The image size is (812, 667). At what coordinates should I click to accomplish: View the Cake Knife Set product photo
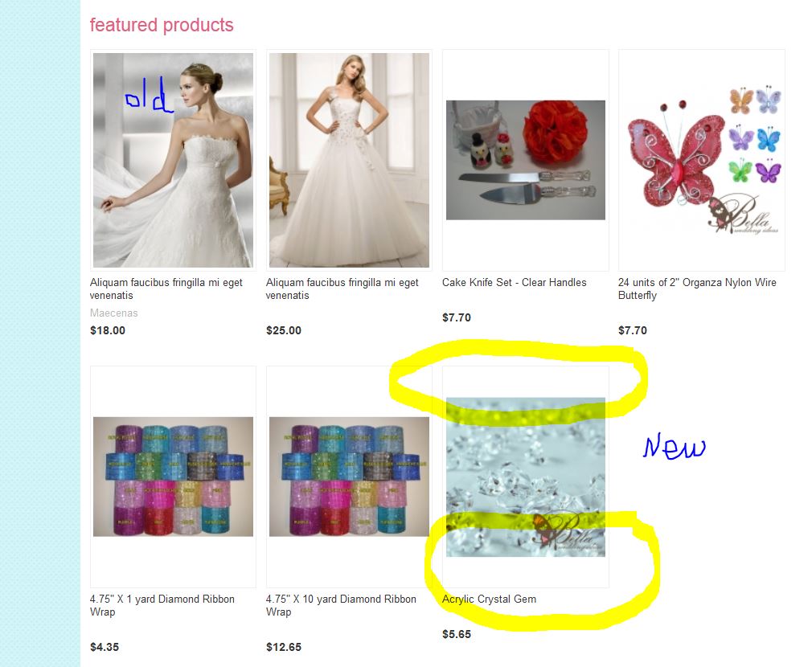(x=526, y=160)
